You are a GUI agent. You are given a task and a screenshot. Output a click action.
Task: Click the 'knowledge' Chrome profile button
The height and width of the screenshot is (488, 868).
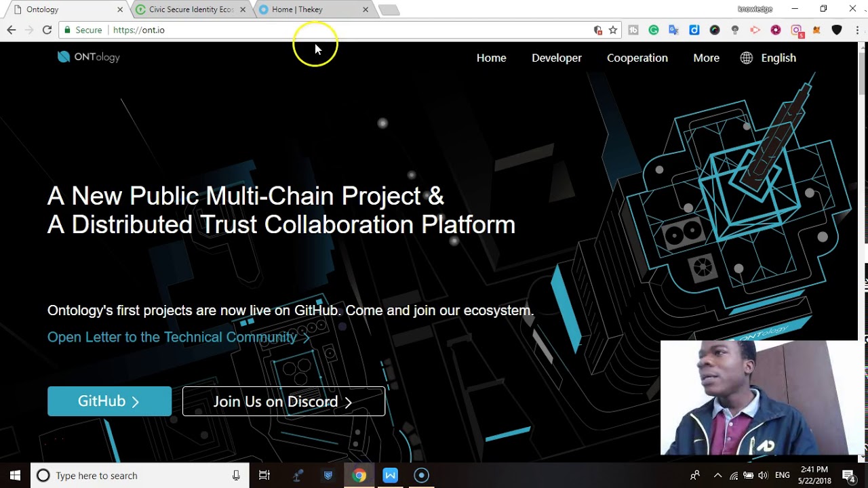point(755,9)
